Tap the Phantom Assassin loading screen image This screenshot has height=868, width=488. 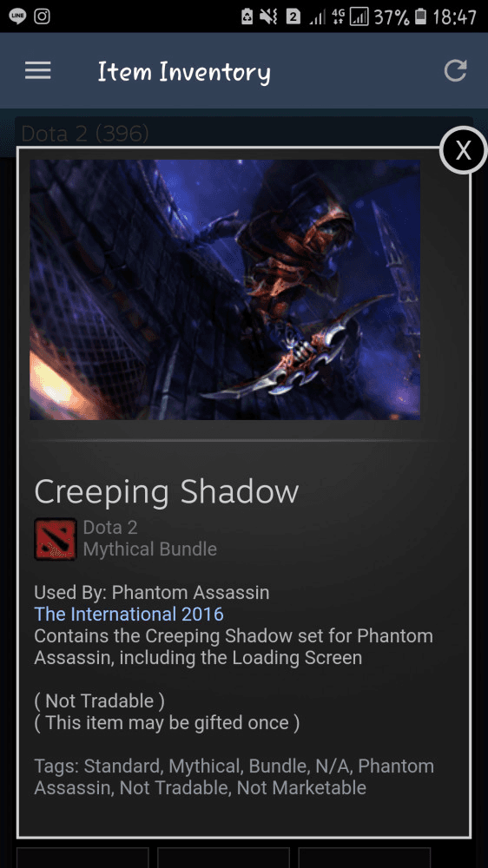225,290
